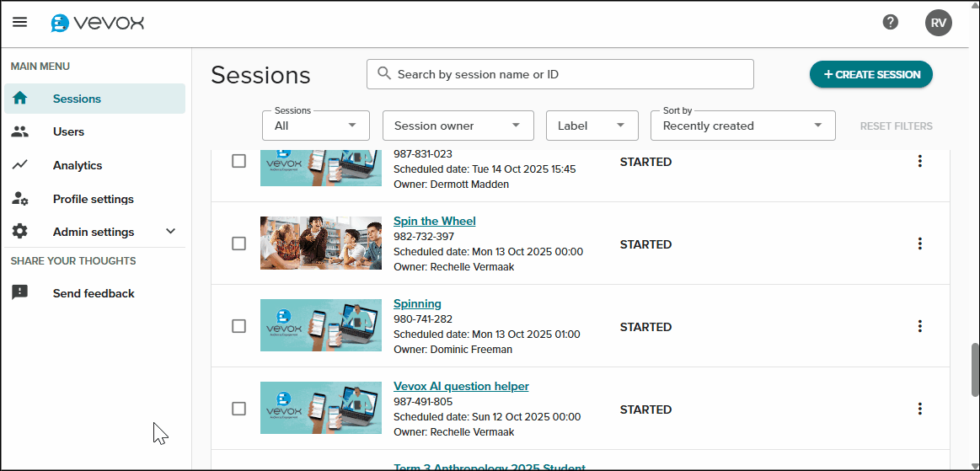980x471 pixels.
Task: Open the Sort by Recently created dropdown
Action: pyautogui.click(x=742, y=126)
